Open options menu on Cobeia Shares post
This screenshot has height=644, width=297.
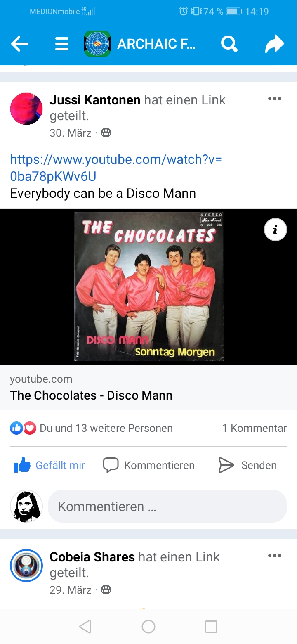point(275,556)
